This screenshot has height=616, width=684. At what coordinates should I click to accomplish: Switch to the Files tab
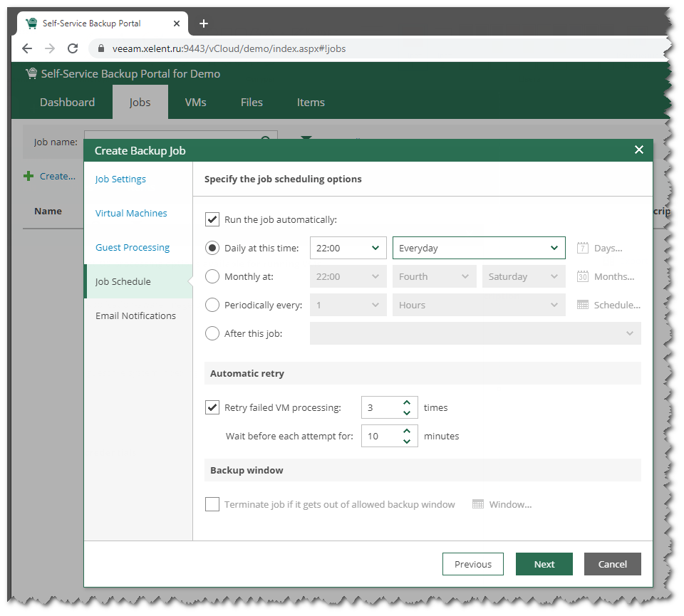click(x=252, y=102)
